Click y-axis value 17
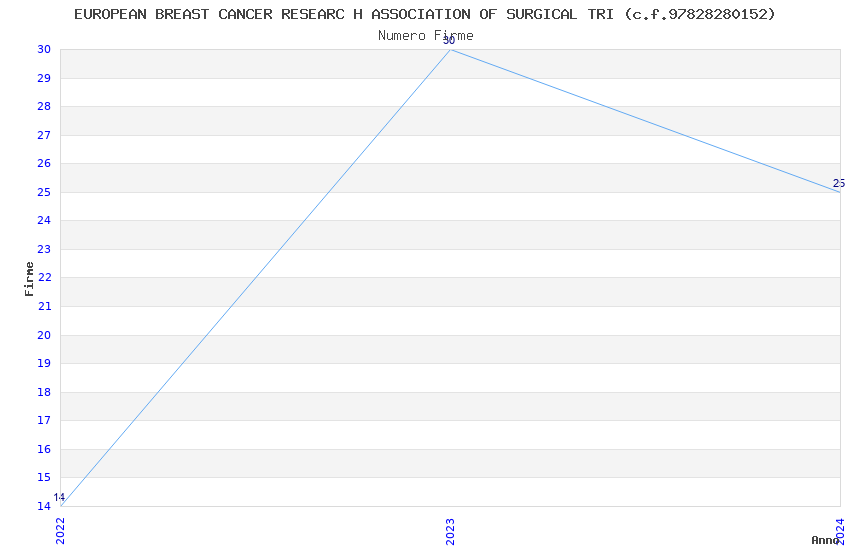Image resolution: width=850 pixels, height=550 pixels. point(44,420)
